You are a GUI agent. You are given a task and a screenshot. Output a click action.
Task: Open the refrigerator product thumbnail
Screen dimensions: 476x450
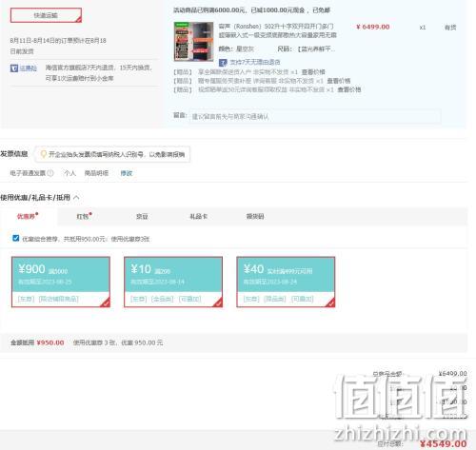point(193,41)
